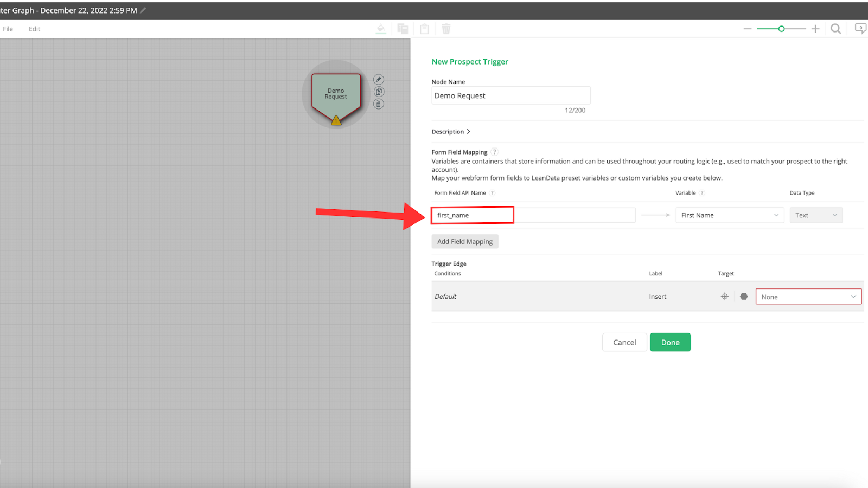Click the Add Field Mapping button

click(465, 242)
